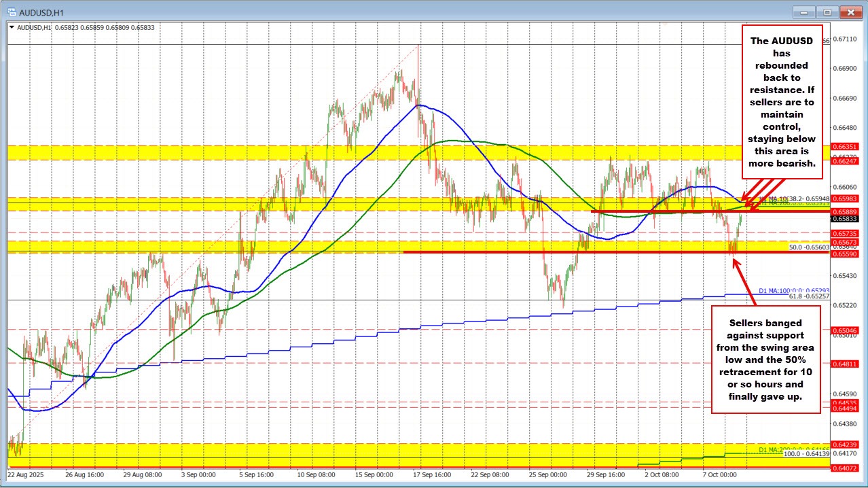Click the red 0.65046 price level label
The width and height of the screenshot is (868, 488).
pos(844,330)
